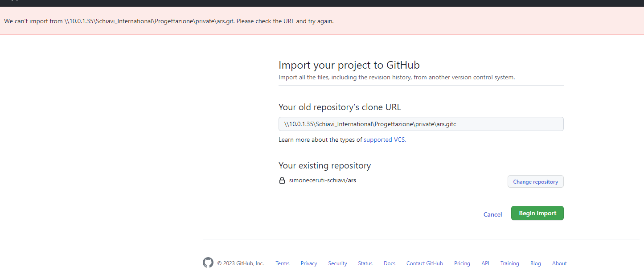Cancel the import

(x=492, y=214)
